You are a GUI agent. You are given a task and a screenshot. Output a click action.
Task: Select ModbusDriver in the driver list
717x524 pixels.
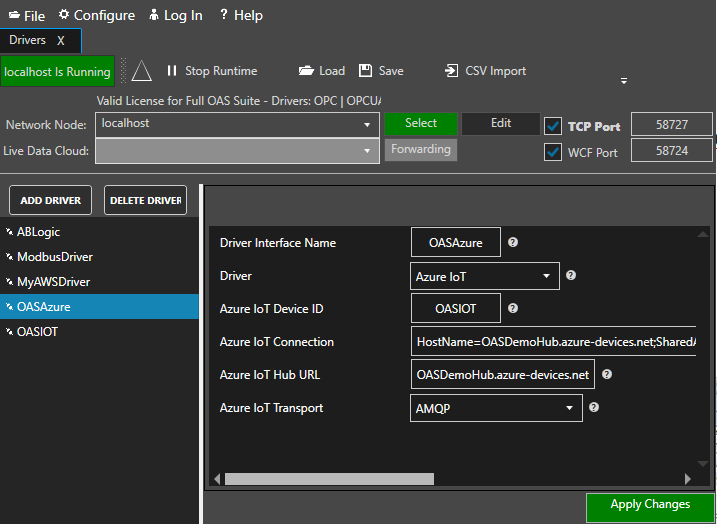pos(53,257)
